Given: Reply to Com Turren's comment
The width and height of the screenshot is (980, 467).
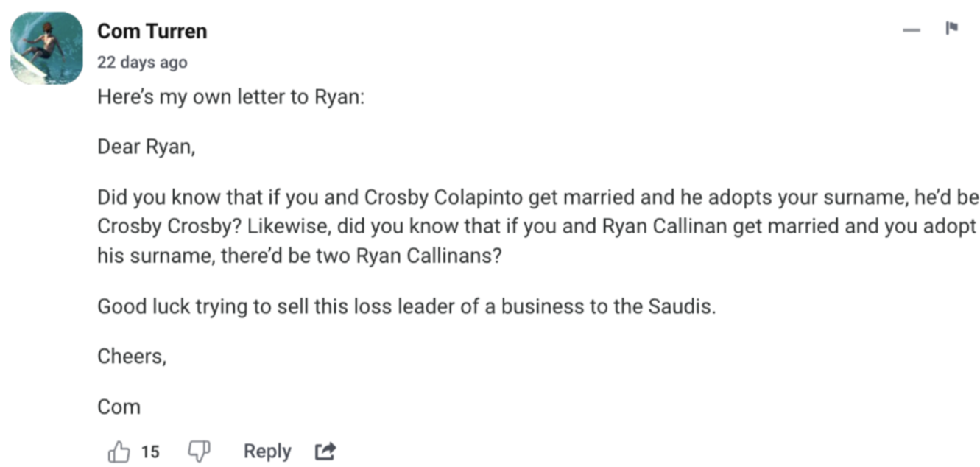Looking at the screenshot, I should coord(267,451).
